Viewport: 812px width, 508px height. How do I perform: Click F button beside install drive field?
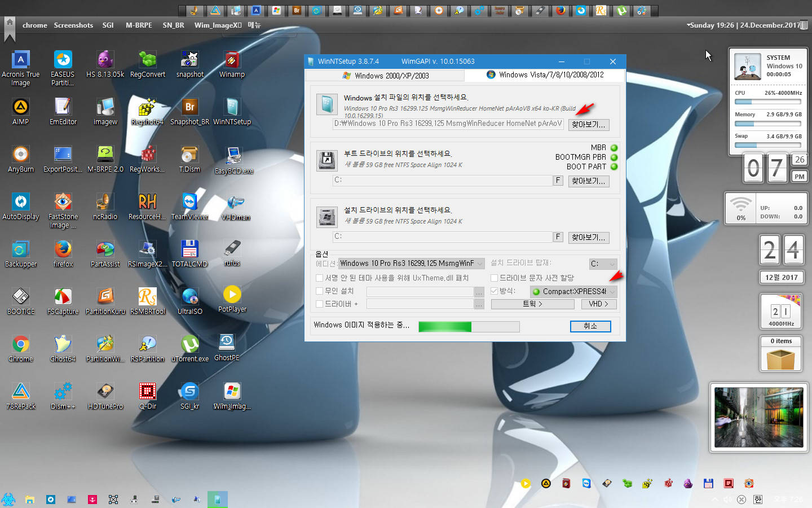pos(558,237)
